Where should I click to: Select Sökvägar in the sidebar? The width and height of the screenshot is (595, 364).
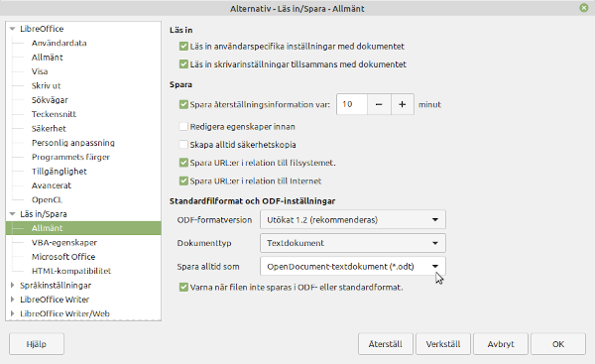point(50,100)
